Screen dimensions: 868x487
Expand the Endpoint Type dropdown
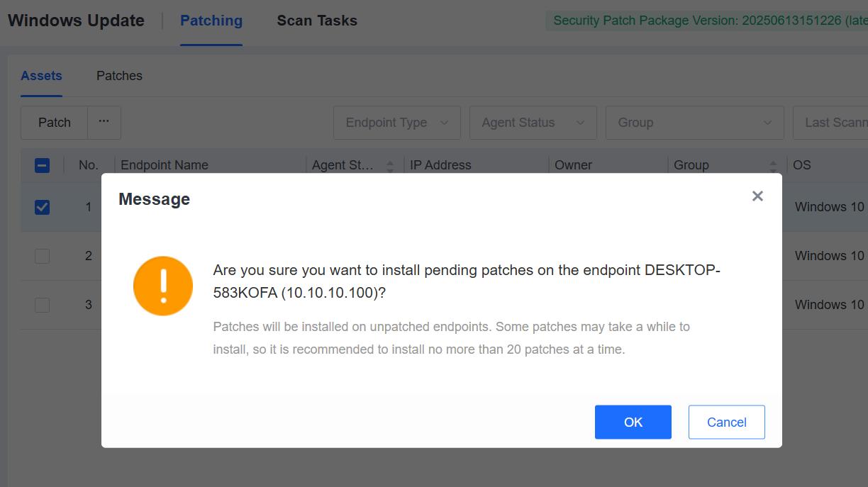tap(397, 123)
